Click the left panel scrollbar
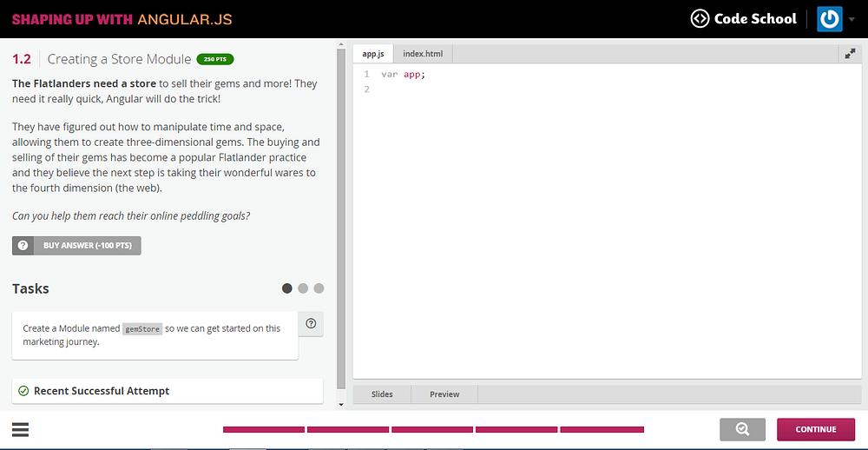Image resolution: width=868 pixels, height=450 pixels. (x=341, y=219)
